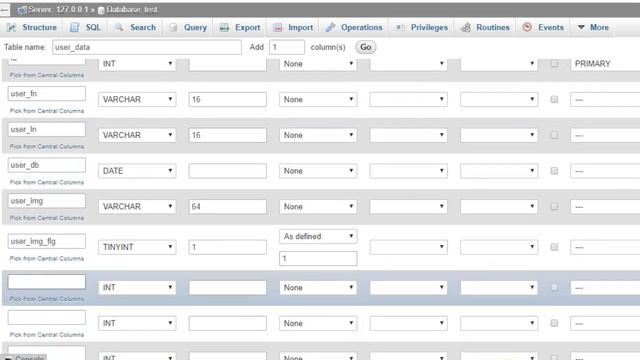640x360 pixels.
Task: Tick the checkbox in the user_fn row
Action: tap(554, 99)
